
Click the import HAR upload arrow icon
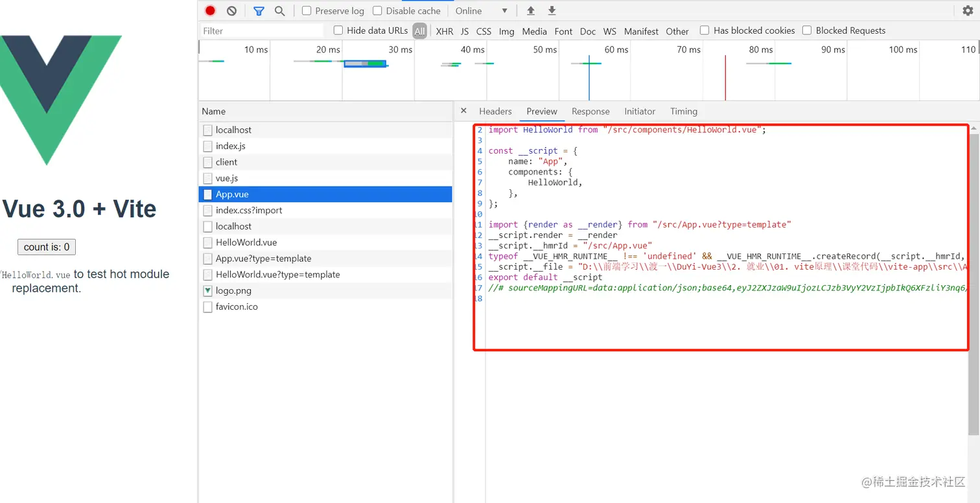tap(531, 11)
